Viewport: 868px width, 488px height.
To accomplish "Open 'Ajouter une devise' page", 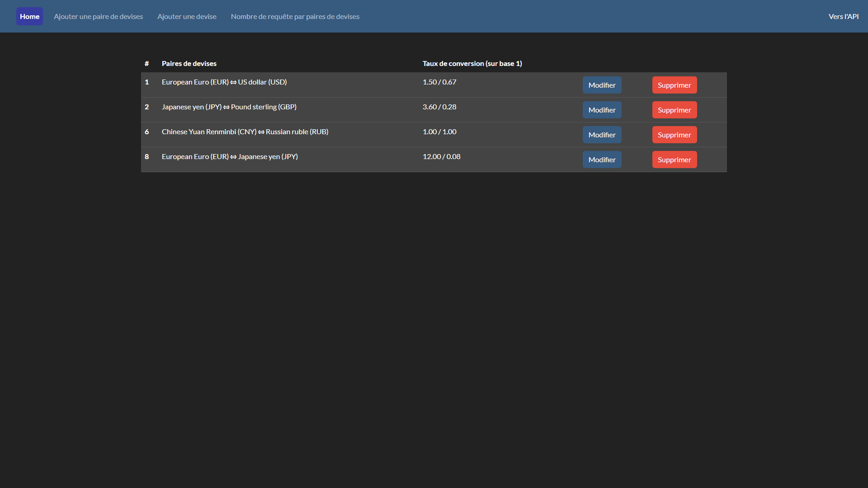I will click(187, 16).
